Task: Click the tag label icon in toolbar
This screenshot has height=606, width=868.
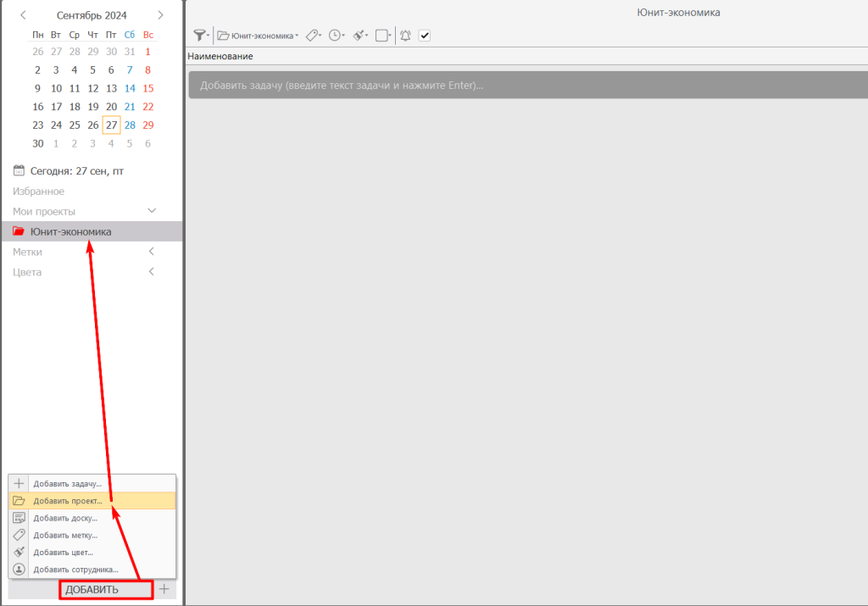Action: click(x=312, y=36)
